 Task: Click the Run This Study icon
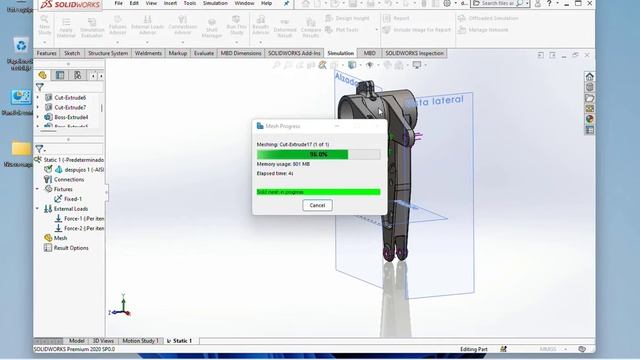tap(236, 25)
